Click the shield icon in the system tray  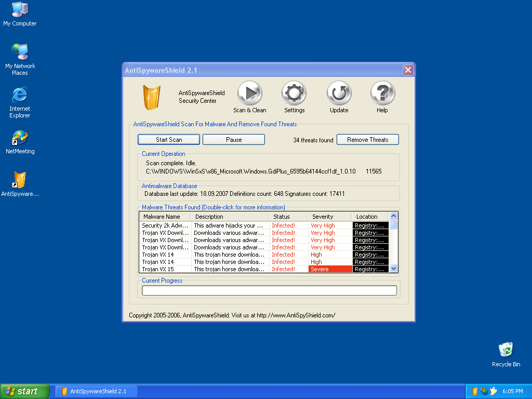coord(474,391)
